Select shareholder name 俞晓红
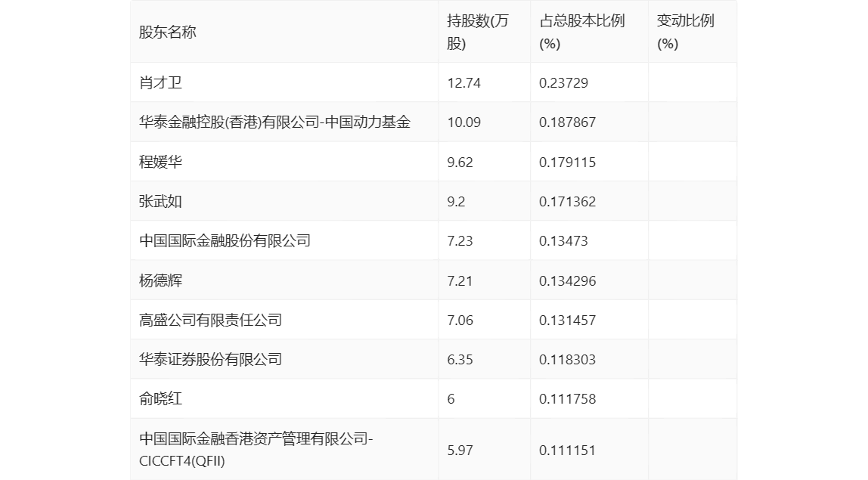868x480 pixels. pyautogui.click(x=160, y=398)
